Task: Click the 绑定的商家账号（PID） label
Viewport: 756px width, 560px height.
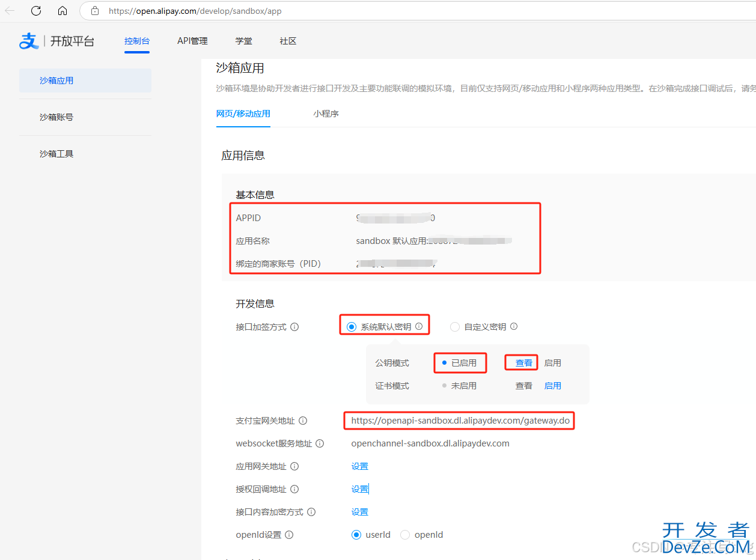Action: point(279,264)
